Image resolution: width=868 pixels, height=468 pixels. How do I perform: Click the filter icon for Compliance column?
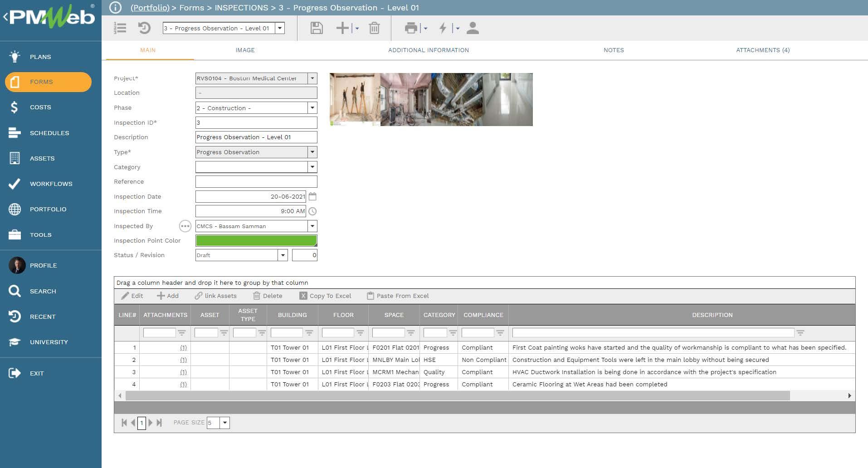(x=500, y=333)
